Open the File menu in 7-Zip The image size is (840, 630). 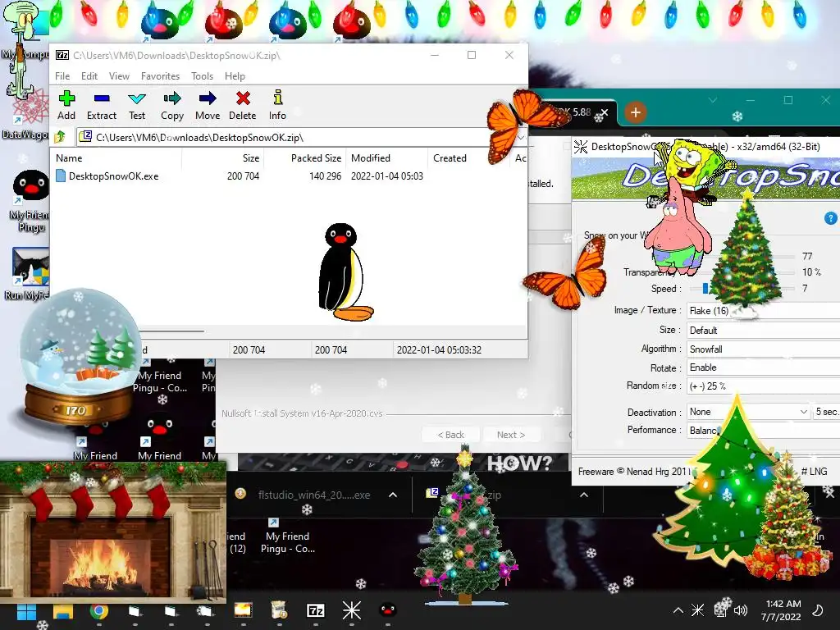(x=62, y=76)
